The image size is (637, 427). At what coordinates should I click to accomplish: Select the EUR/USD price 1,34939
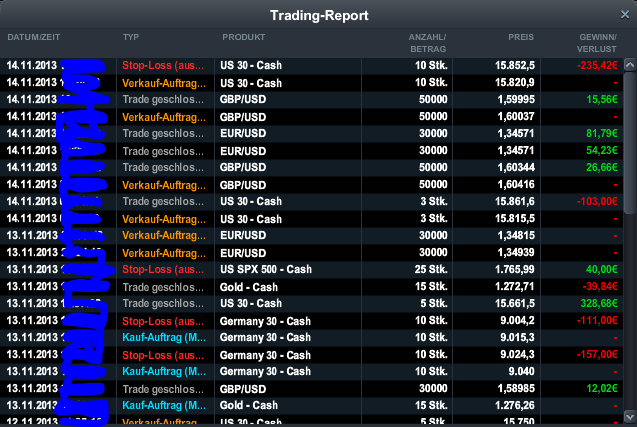click(x=516, y=253)
